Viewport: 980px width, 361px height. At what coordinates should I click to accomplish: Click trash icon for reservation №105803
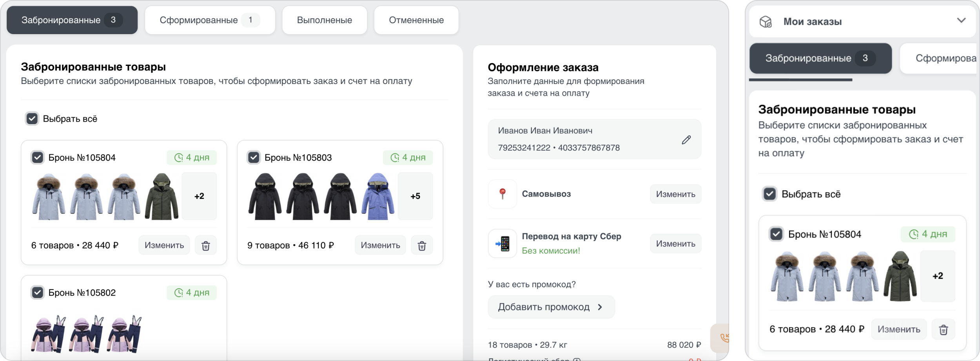422,246
